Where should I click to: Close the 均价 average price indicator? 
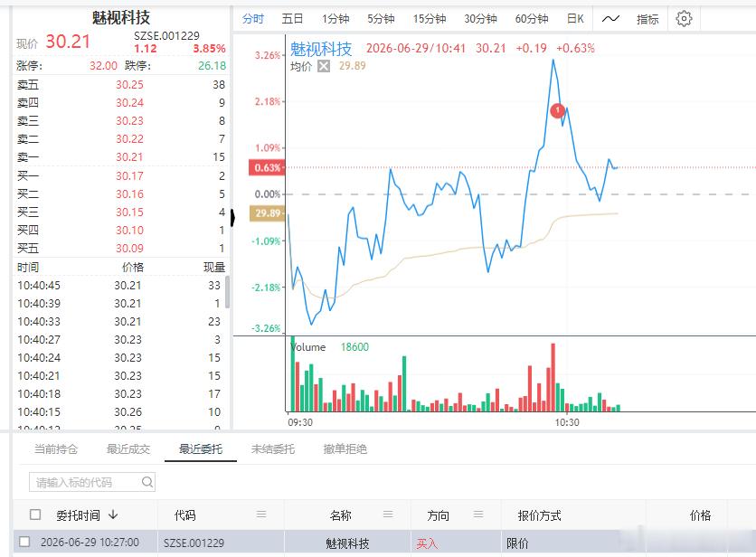point(324,67)
